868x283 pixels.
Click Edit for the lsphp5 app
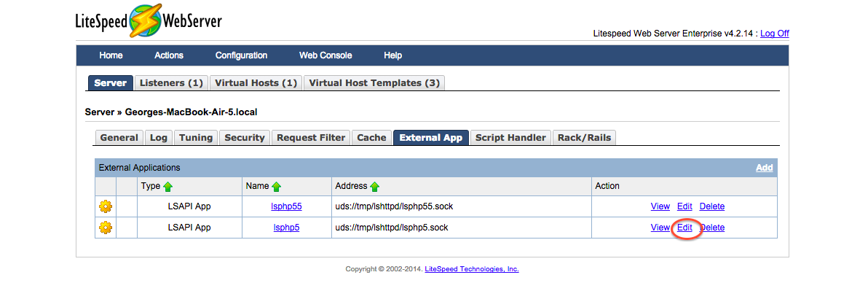click(x=684, y=228)
